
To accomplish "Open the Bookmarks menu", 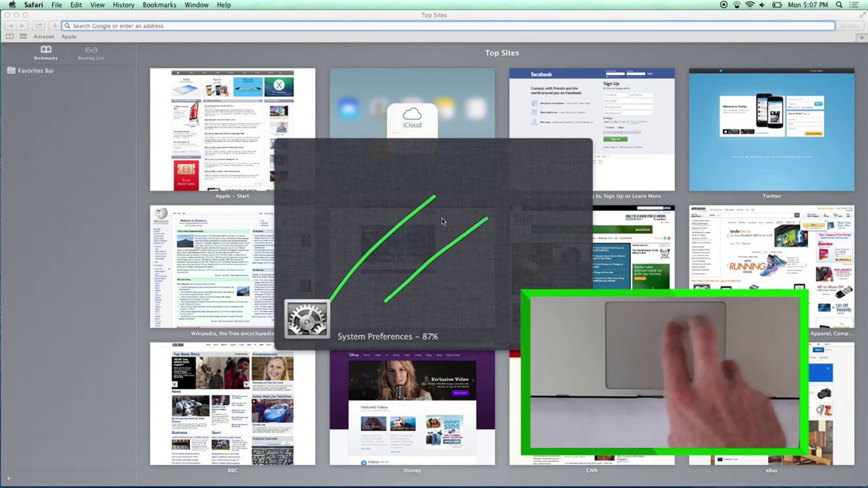I will pos(159,5).
